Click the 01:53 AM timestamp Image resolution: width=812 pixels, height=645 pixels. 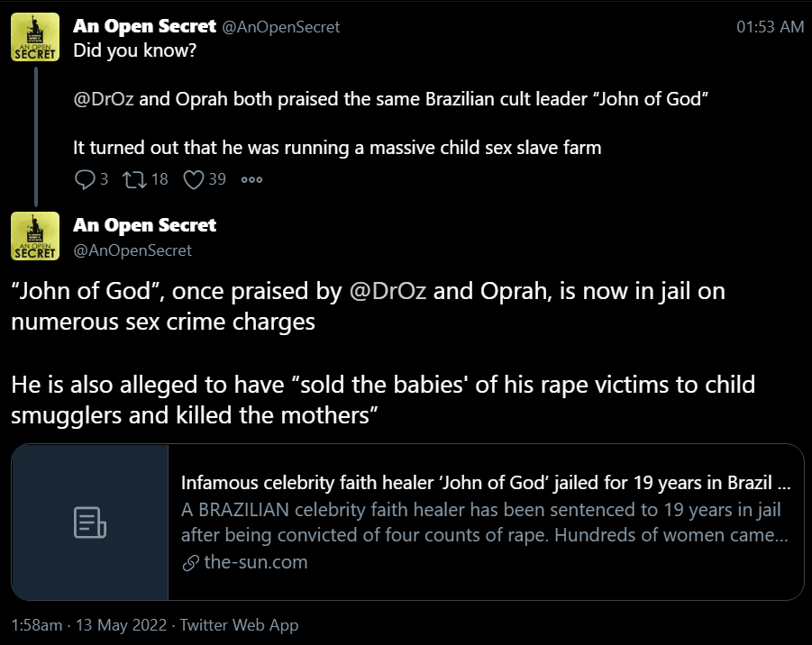coord(770,26)
